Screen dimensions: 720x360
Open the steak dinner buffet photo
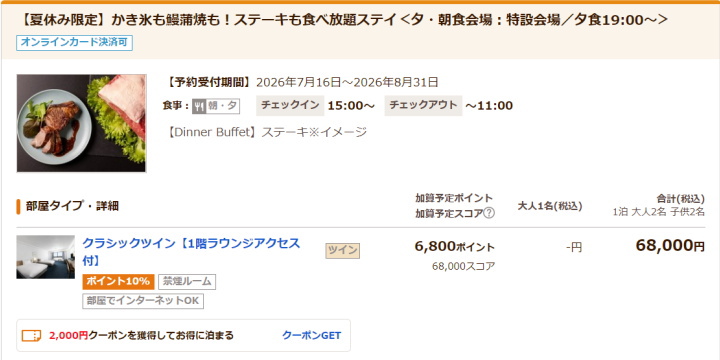(x=81, y=123)
